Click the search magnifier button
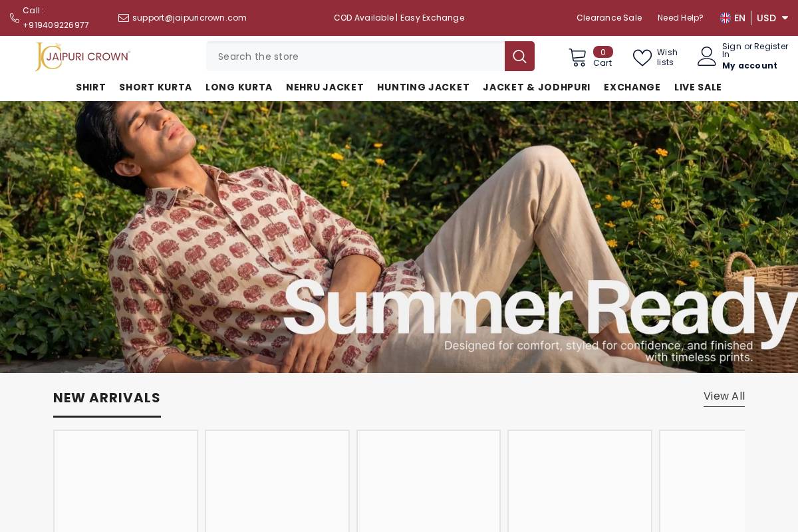 [519, 57]
